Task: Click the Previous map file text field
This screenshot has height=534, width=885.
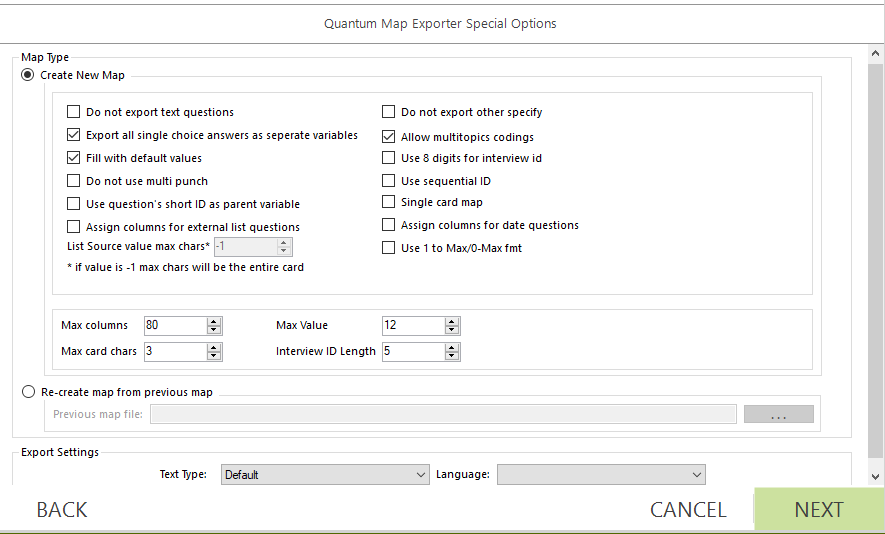Action: (x=443, y=414)
